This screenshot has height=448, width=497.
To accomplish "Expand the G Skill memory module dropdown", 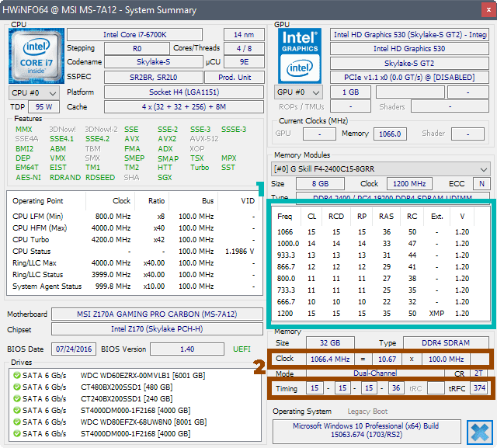I will tap(381, 168).
